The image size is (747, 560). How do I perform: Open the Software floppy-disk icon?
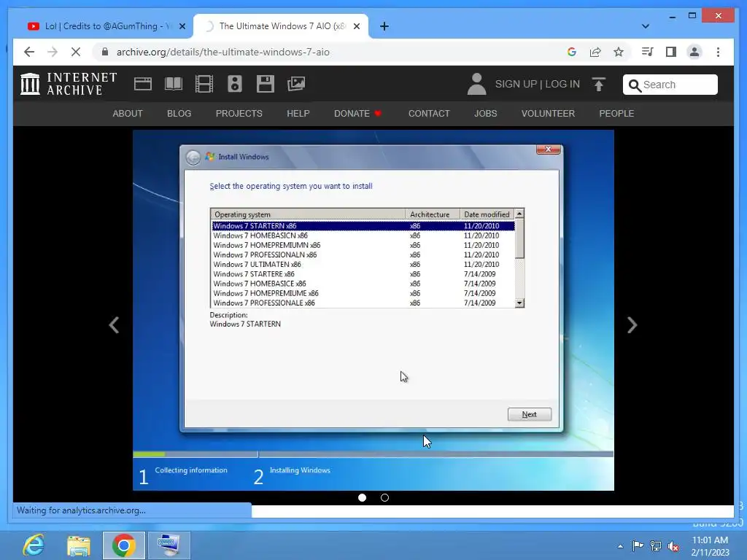tap(266, 84)
